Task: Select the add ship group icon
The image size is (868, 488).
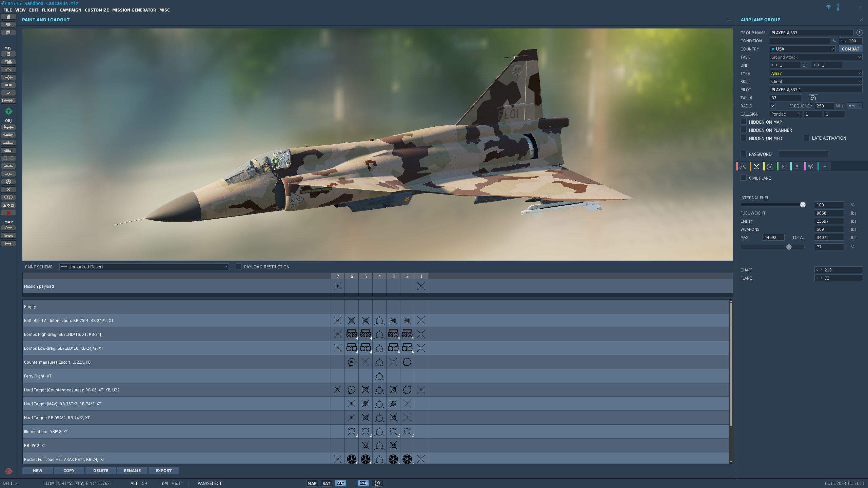Action: (8, 143)
